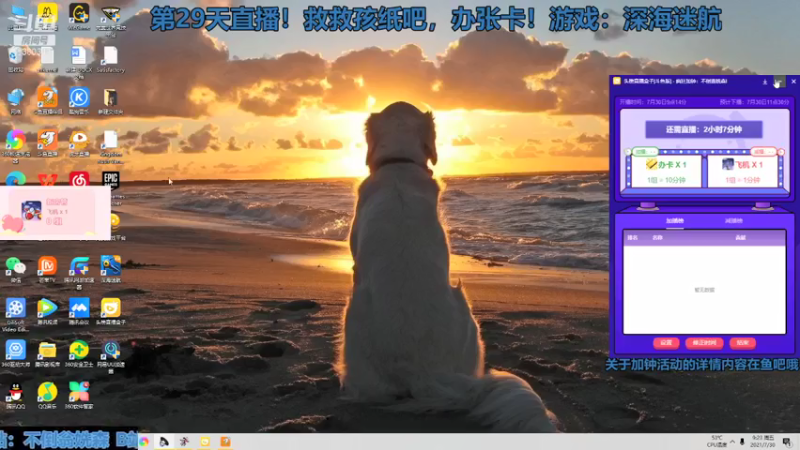Open the yellow folder desktop icon
Screen dimensions: 800x450
47,351
